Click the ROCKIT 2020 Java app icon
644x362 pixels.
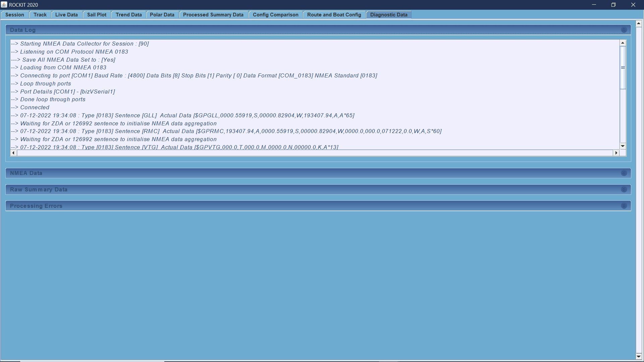(4, 5)
